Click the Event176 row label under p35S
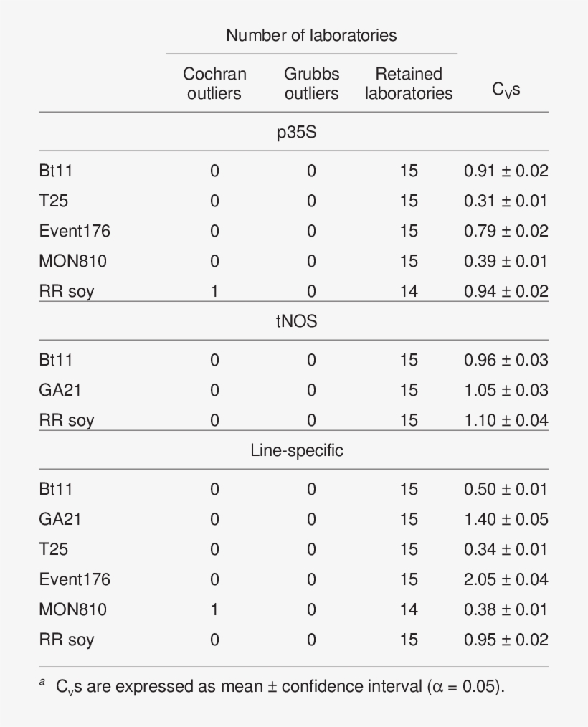588x727 pixels. click(x=75, y=232)
